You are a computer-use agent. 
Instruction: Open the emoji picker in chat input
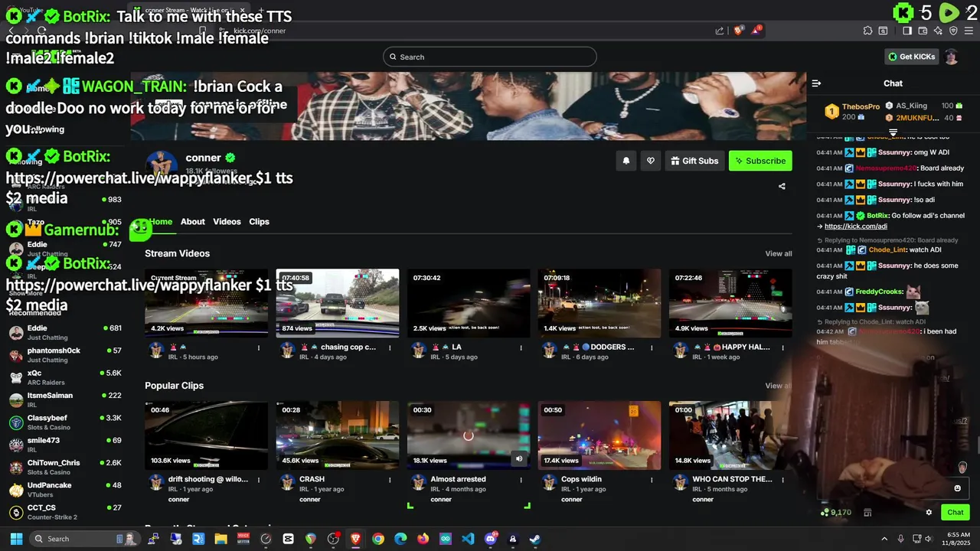click(x=957, y=488)
